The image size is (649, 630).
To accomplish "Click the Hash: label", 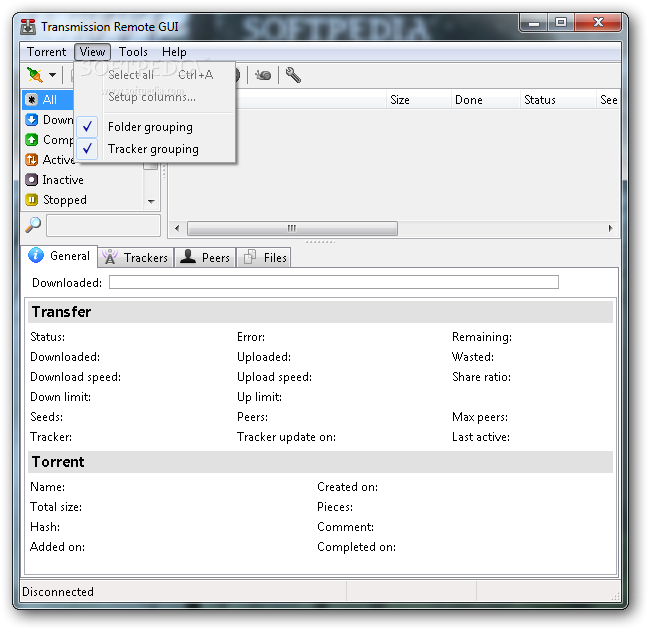I will point(45,527).
